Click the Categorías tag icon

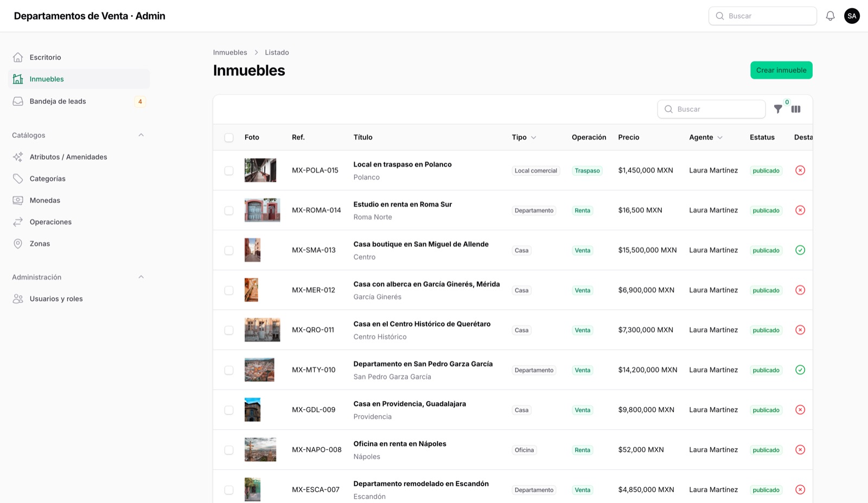pos(18,179)
